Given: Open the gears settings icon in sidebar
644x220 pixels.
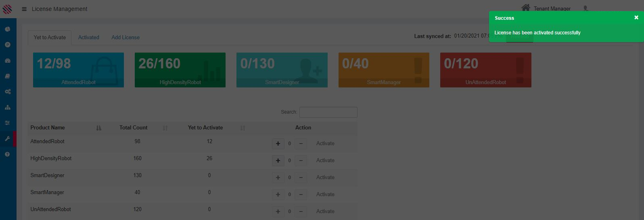Looking at the screenshot, I should (8, 92).
